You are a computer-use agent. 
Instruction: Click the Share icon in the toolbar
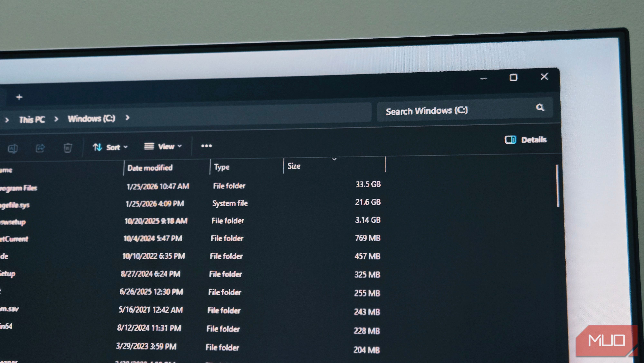[x=40, y=148]
